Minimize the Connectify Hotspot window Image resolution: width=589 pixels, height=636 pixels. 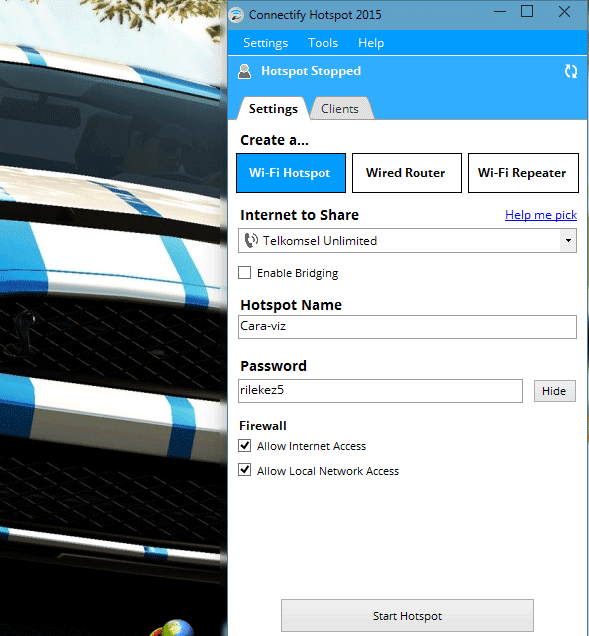[x=500, y=12]
